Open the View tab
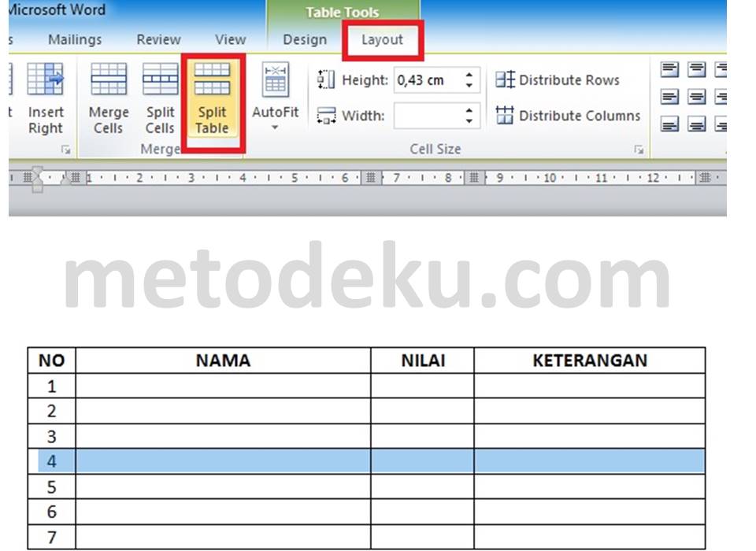 [x=231, y=39]
